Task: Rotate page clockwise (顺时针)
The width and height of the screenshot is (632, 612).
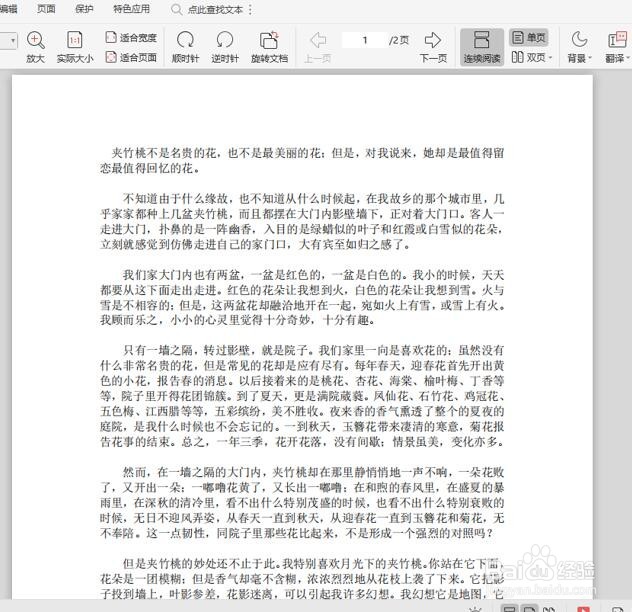Action: (x=185, y=46)
